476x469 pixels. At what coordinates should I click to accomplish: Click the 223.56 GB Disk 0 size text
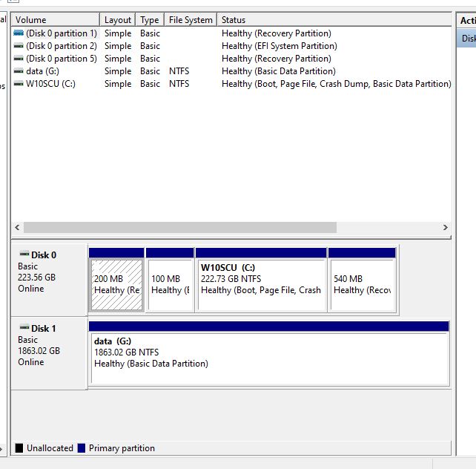pos(37,278)
